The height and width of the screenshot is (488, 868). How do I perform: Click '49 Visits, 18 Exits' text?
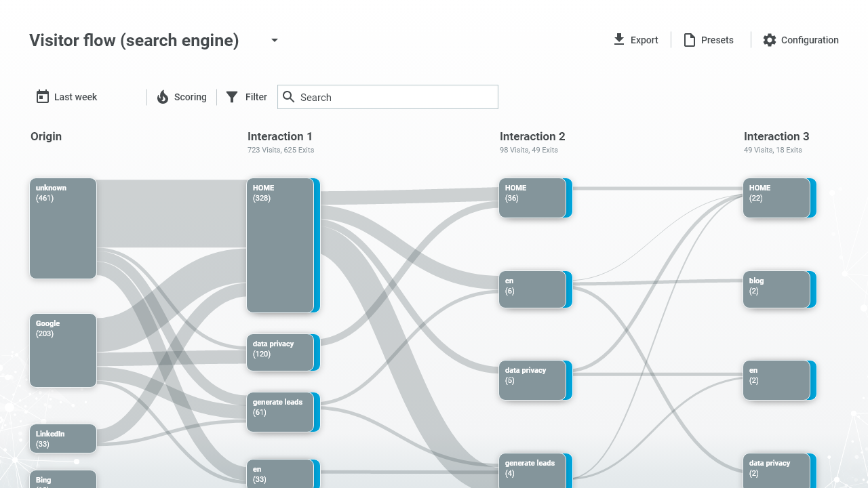pyautogui.click(x=773, y=150)
